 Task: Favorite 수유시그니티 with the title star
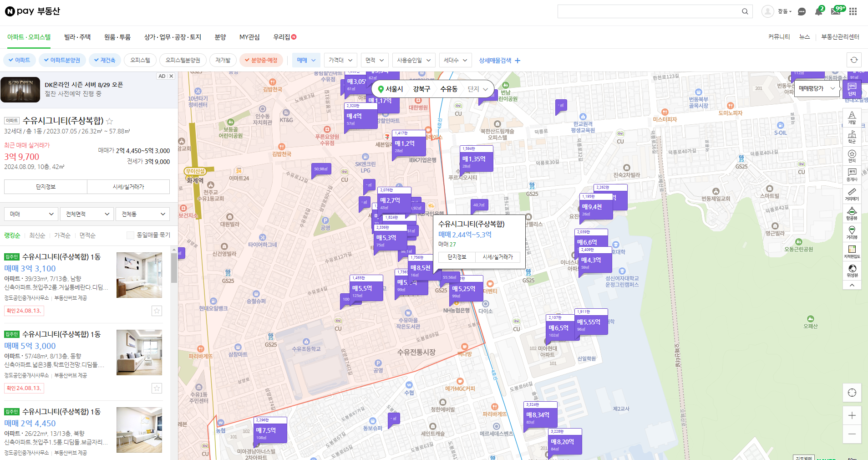click(109, 121)
